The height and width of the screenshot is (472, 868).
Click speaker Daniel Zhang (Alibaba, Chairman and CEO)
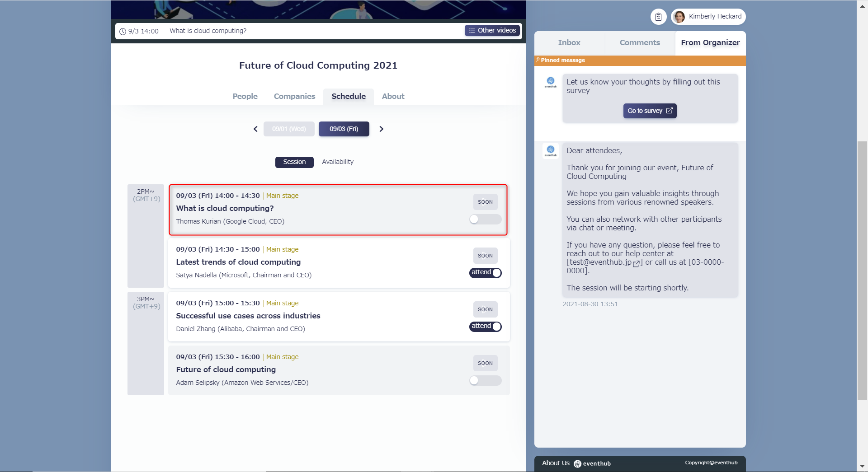[241, 329]
